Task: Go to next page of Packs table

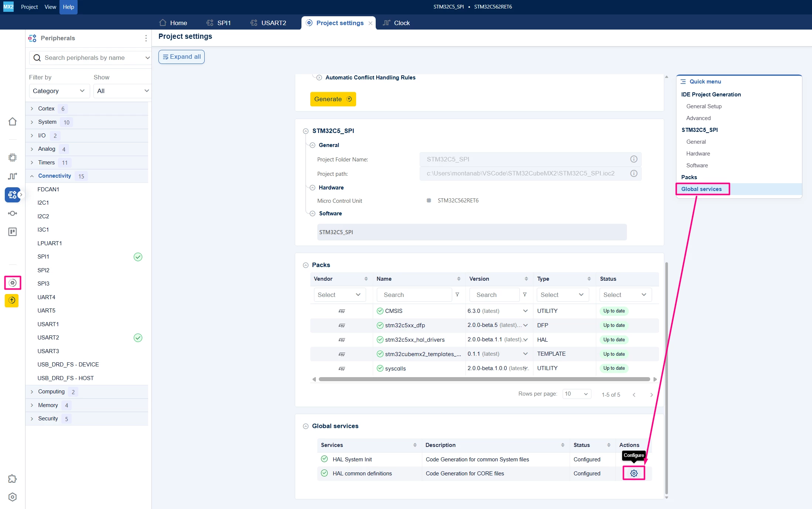Action: (651, 394)
